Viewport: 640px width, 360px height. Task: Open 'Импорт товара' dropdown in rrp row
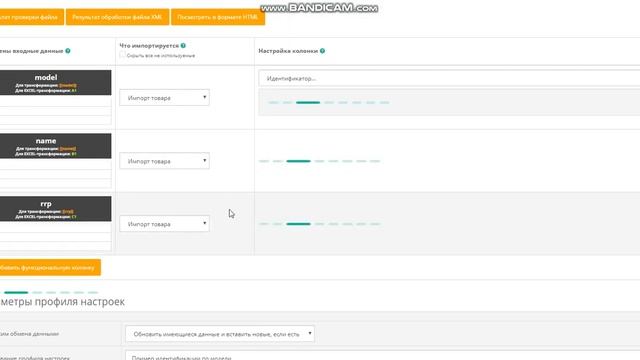[164, 224]
